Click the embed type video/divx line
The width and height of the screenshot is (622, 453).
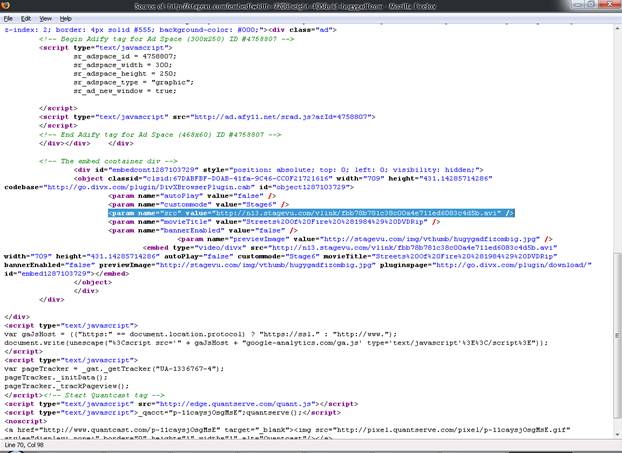point(350,248)
